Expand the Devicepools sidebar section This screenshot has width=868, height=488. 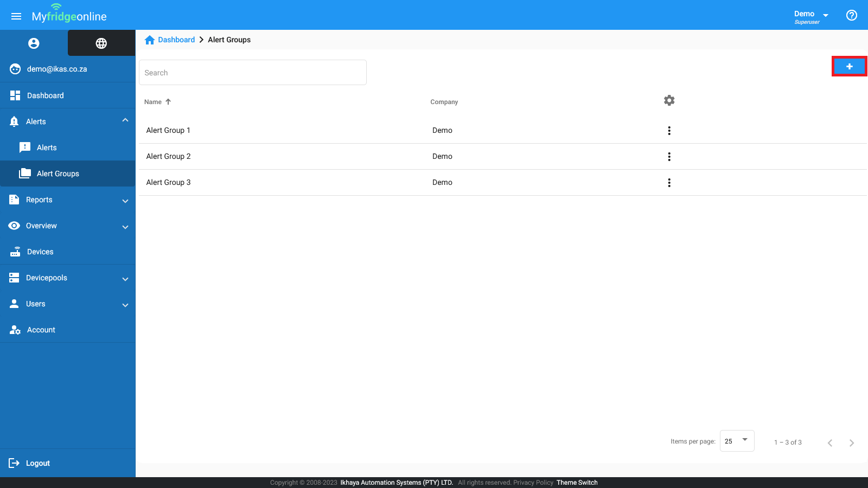pyautogui.click(x=125, y=279)
